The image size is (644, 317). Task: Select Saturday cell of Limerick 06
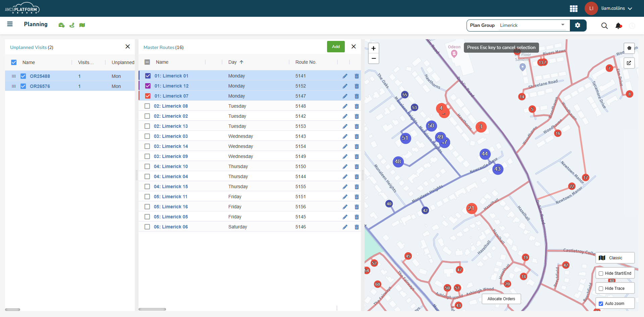tap(238, 227)
